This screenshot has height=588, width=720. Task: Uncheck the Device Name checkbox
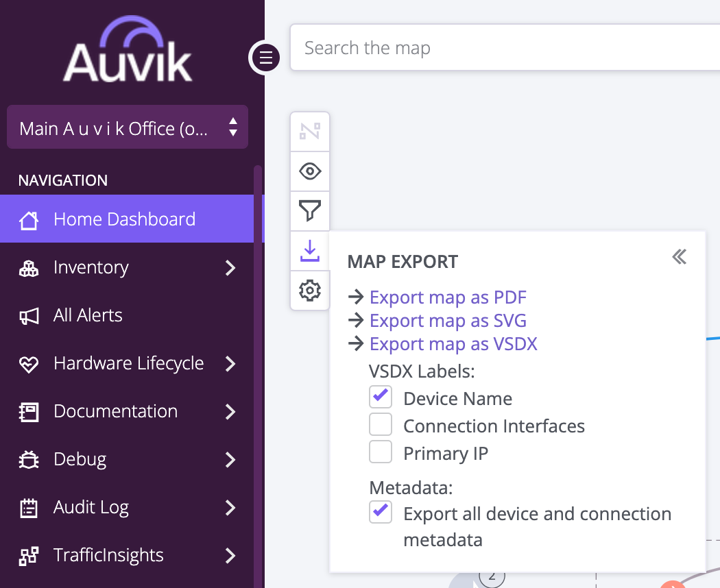(381, 397)
